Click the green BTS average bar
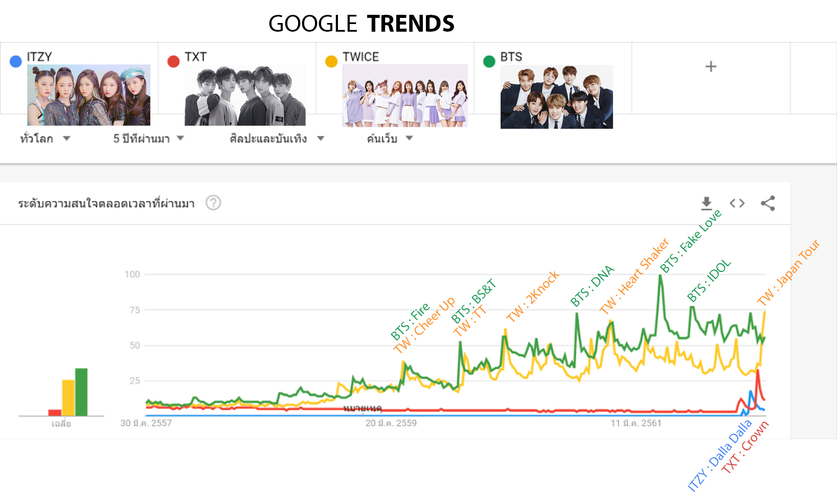837x504 pixels. [x=81, y=392]
